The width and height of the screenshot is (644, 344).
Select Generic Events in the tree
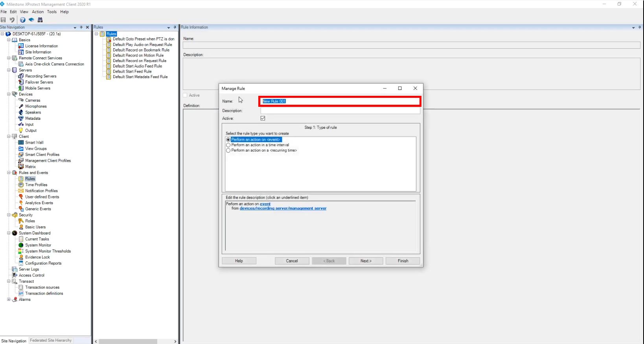click(38, 209)
